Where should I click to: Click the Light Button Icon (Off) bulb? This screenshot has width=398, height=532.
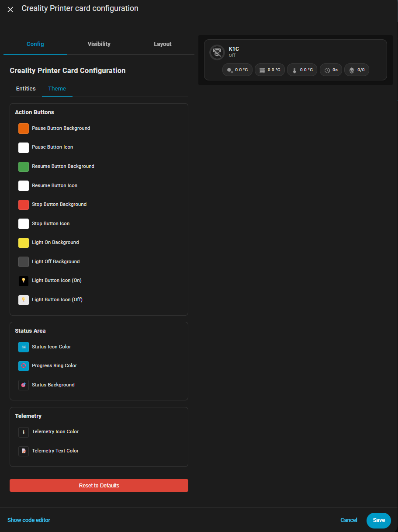pyautogui.click(x=24, y=300)
